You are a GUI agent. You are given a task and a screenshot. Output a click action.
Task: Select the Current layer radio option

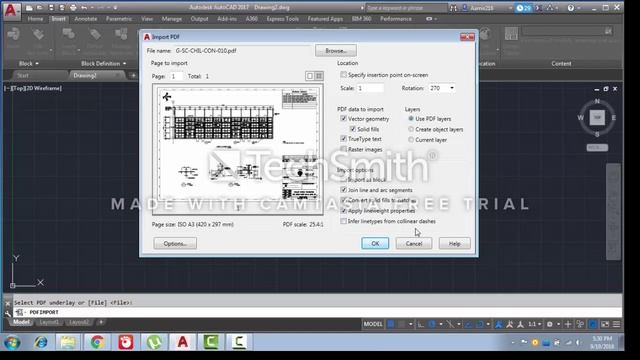click(411, 140)
